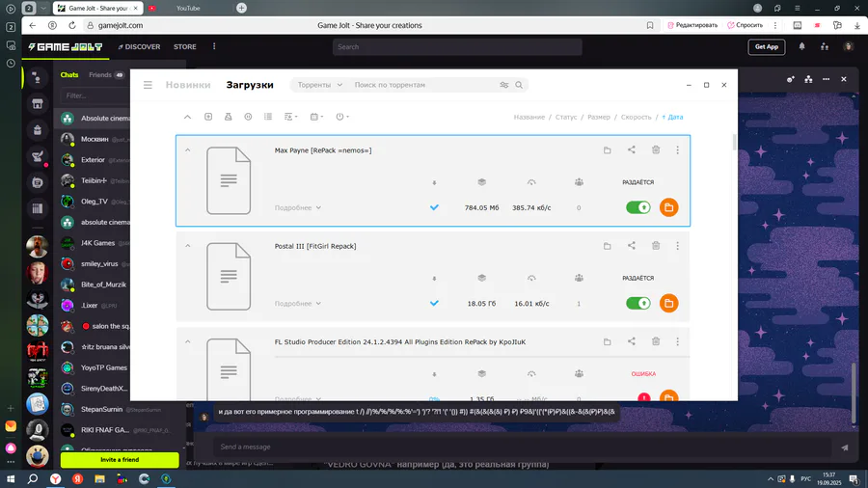The width and height of the screenshot is (868, 488).
Task: Collapse the FL Studio torrent card
Action: (x=188, y=341)
